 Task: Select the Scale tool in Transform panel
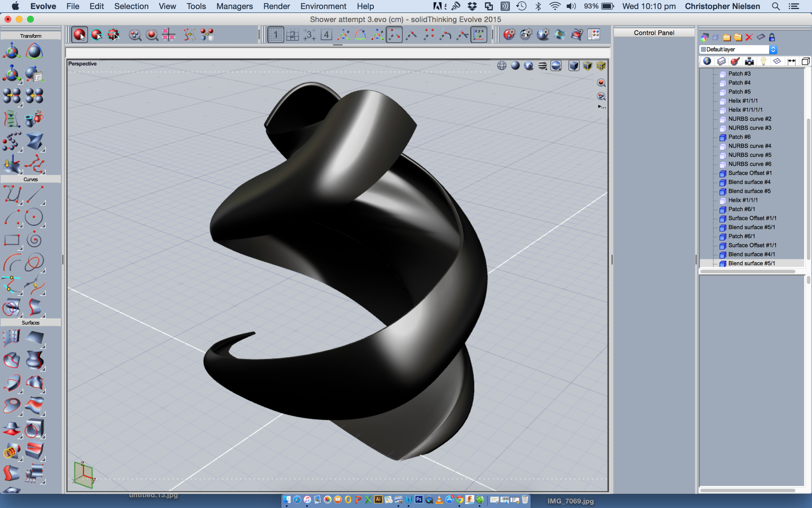tap(11, 73)
